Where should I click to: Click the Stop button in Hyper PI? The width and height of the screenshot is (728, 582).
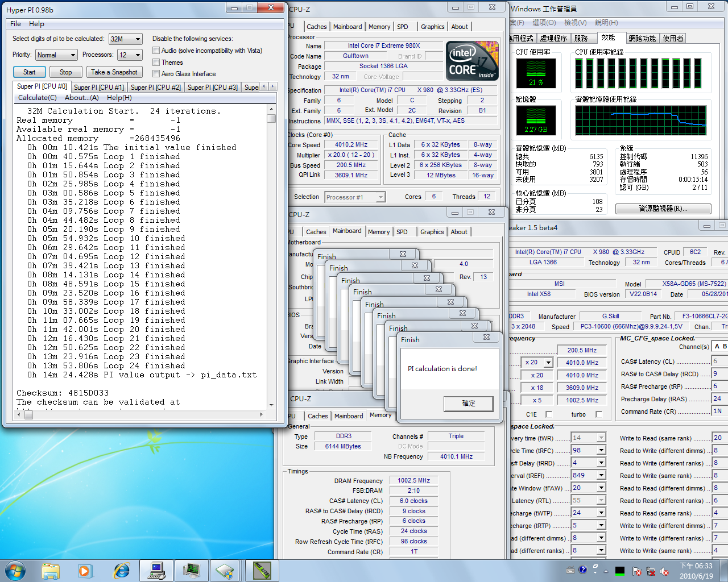pos(66,72)
